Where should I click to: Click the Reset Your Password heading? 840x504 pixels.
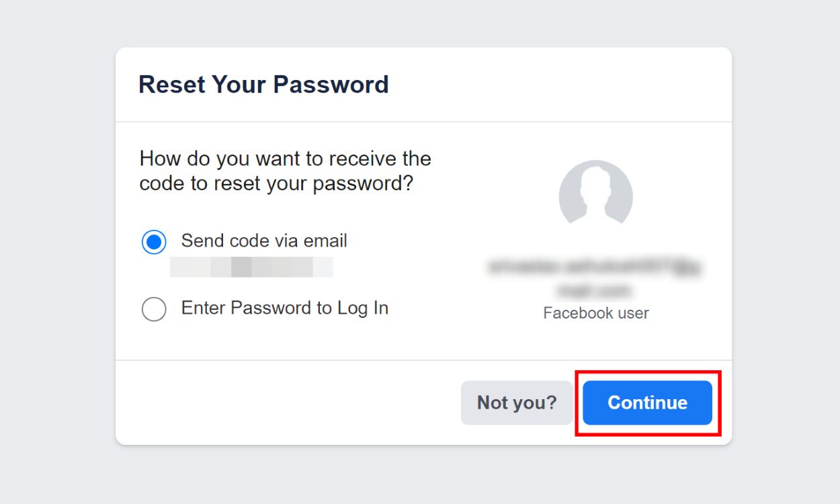(263, 84)
